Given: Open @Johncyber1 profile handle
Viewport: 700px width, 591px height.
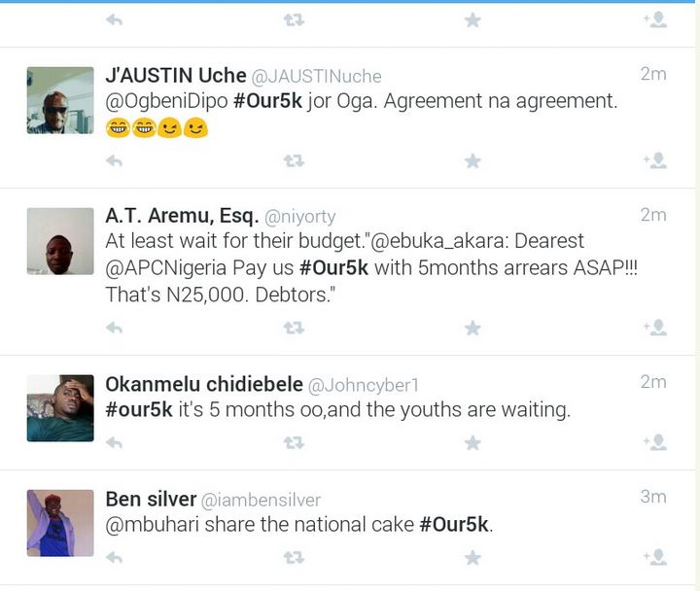Looking at the screenshot, I should [363, 385].
